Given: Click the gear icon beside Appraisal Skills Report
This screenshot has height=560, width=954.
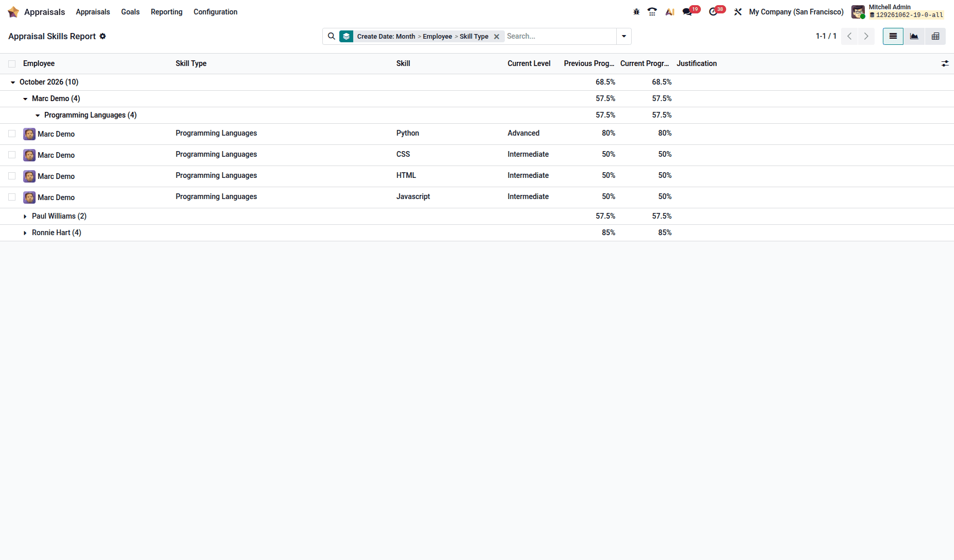Looking at the screenshot, I should 103,36.
